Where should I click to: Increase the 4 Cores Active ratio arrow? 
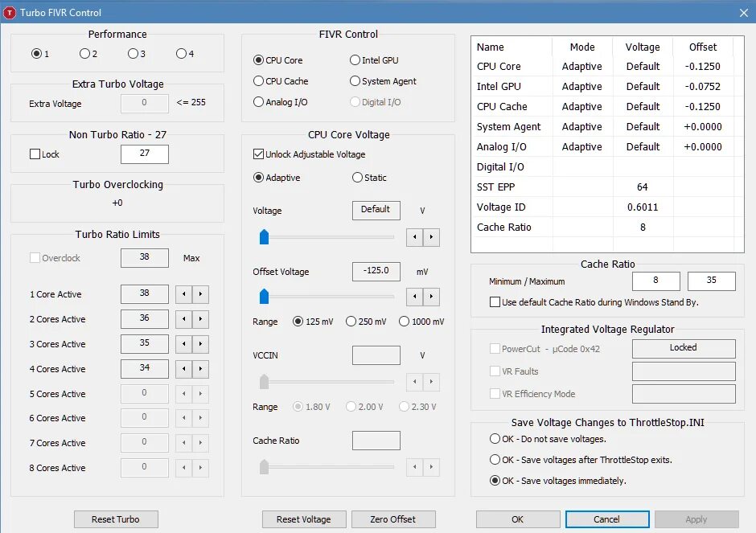(x=200, y=369)
